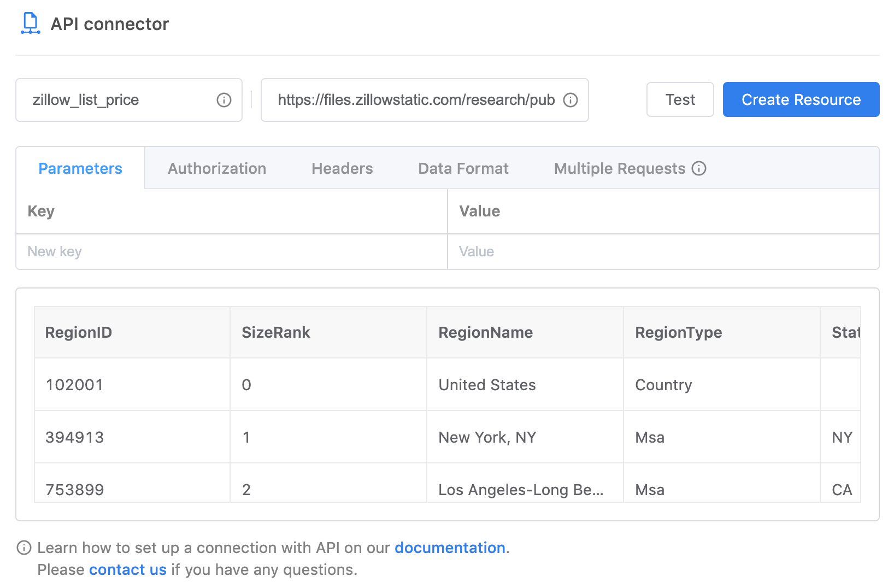Click the RegionName column header
The height and width of the screenshot is (588, 894).
coord(485,332)
